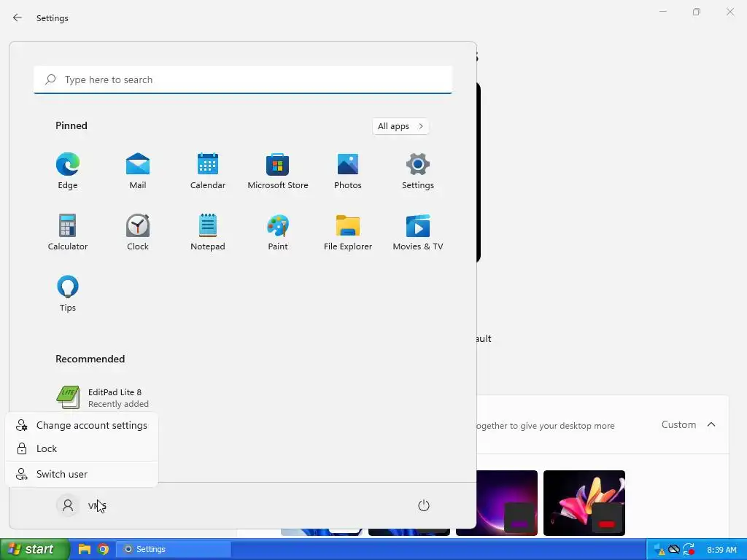Screen dimensions: 747x560
Task: Click the cloud-off icon in system tray
Action: (673, 550)
